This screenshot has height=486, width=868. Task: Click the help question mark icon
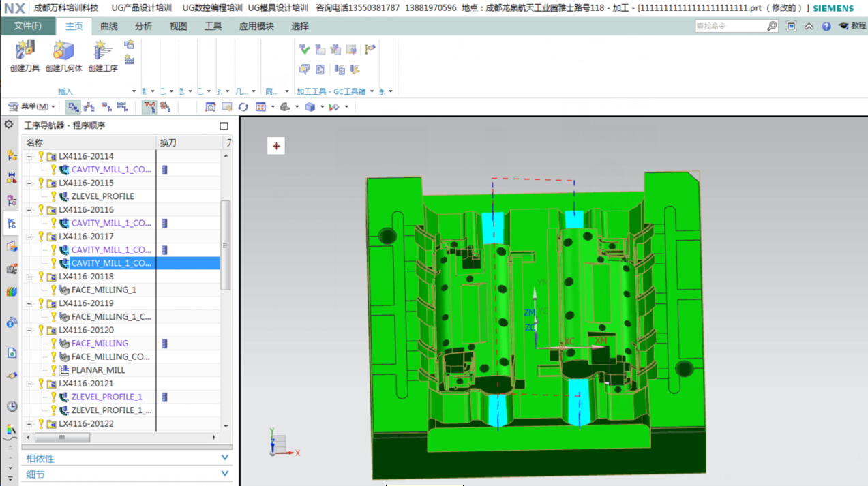click(826, 27)
